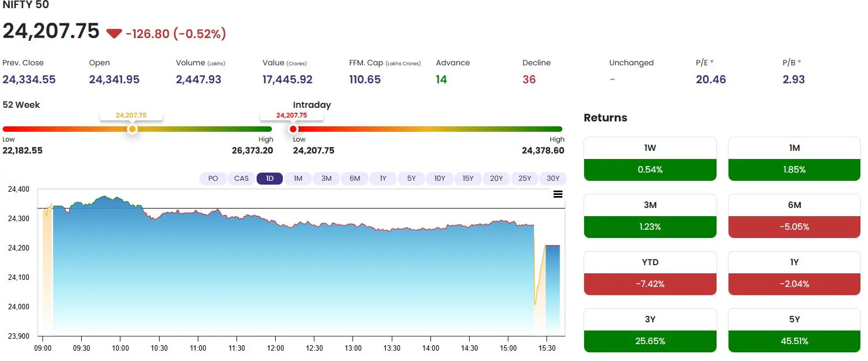This screenshot has width=868, height=361.
Task: Switch chart to 25Y range
Action: pyautogui.click(x=525, y=179)
